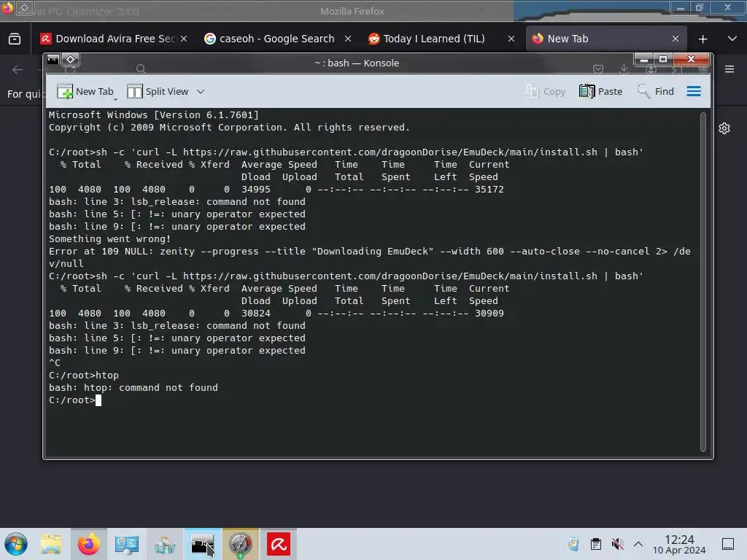Viewport: 747px width, 560px height.
Task: Close the Download Avira Free Security tab
Action: (x=184, y=39)
